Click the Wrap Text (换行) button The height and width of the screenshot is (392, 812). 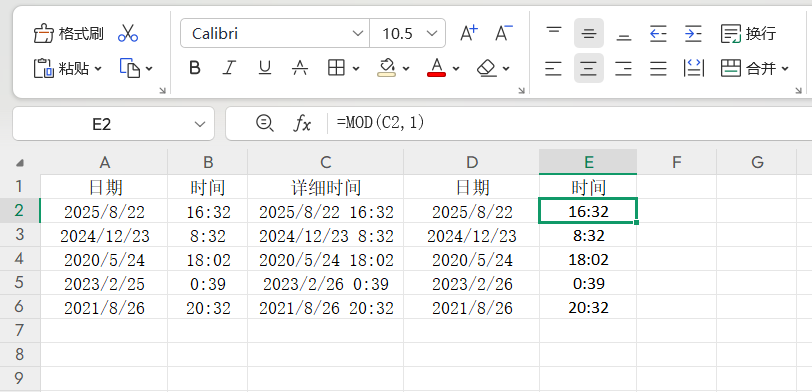tap(749, 34)
